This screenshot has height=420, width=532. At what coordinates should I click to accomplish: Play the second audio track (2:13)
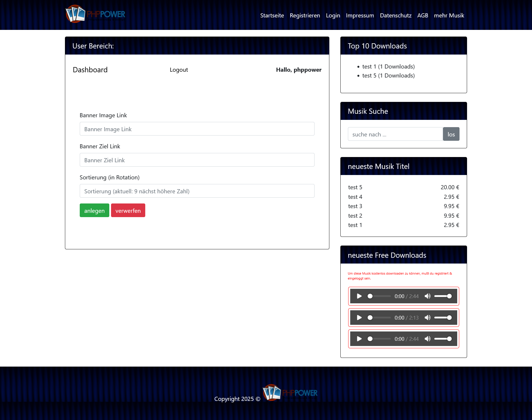point(359,318)
